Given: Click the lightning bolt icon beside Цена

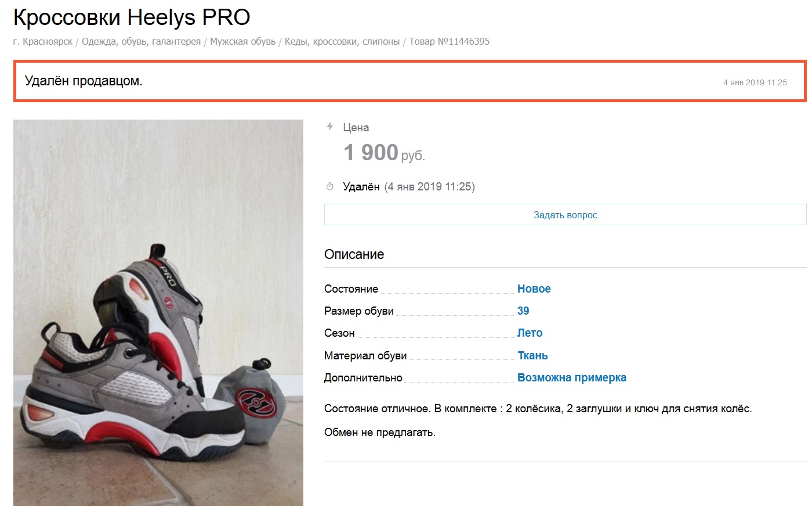Looking at the screenshot, I should pyautogui.click(x=330, y=127).
